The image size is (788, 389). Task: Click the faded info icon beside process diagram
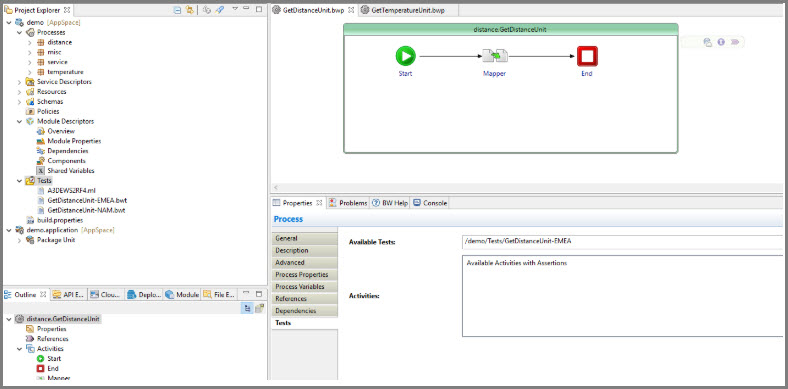coord(721,42)
